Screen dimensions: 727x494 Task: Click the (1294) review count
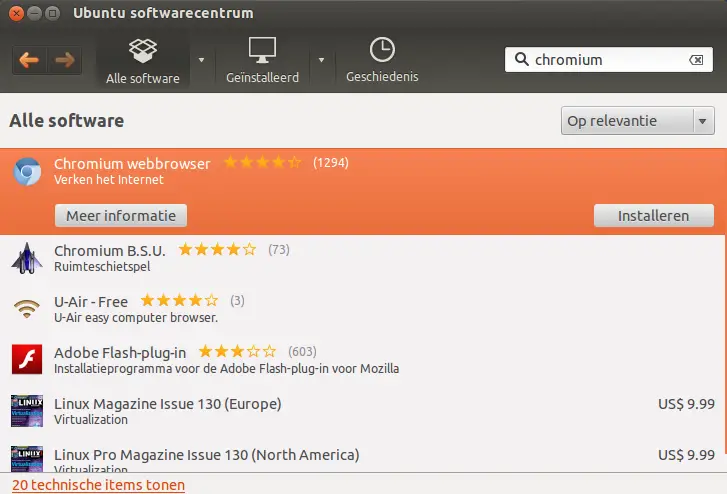click(331, 163)
